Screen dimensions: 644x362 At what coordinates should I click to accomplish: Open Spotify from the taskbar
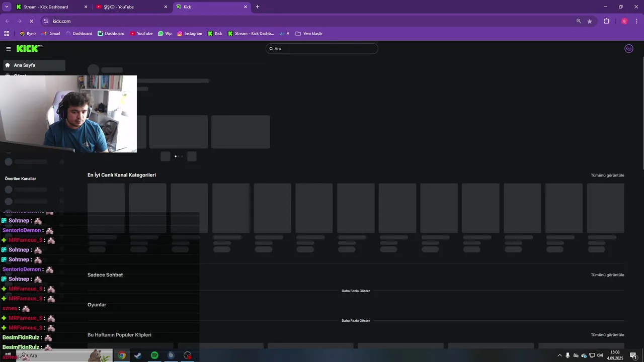click(154, 355)
